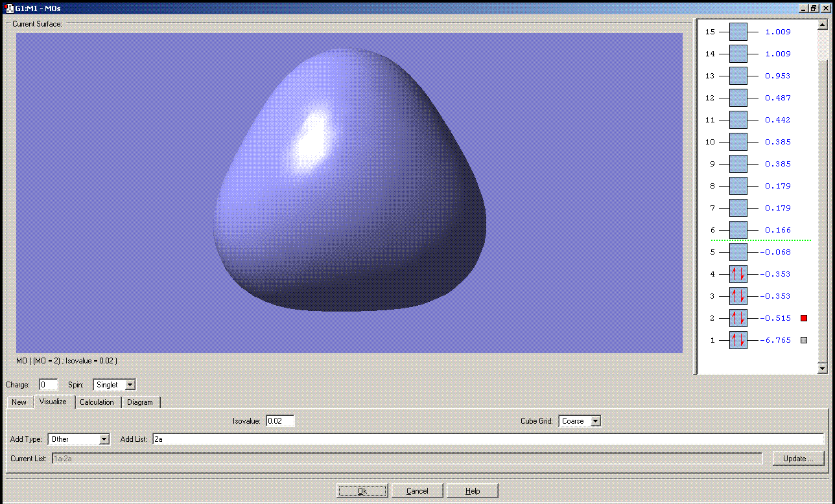The height and width of the screenshot is (504, 835).
Task: Select the orbital 11 occupancy box
Action: [738, 120]
